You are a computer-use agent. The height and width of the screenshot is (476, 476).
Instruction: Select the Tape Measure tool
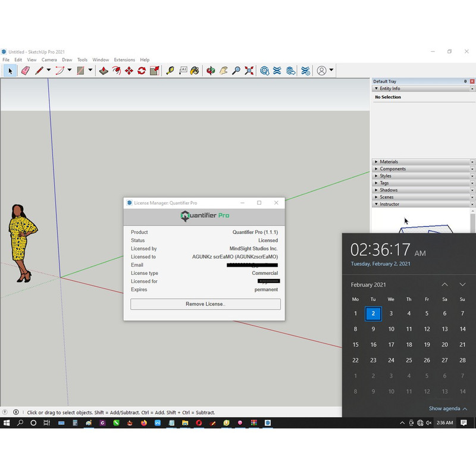[170, 71]
